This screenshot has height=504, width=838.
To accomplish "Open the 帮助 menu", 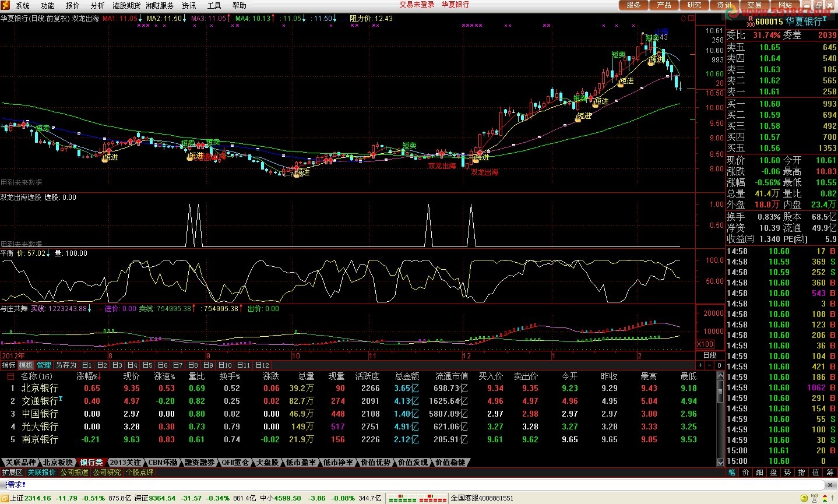I will 239,5.
